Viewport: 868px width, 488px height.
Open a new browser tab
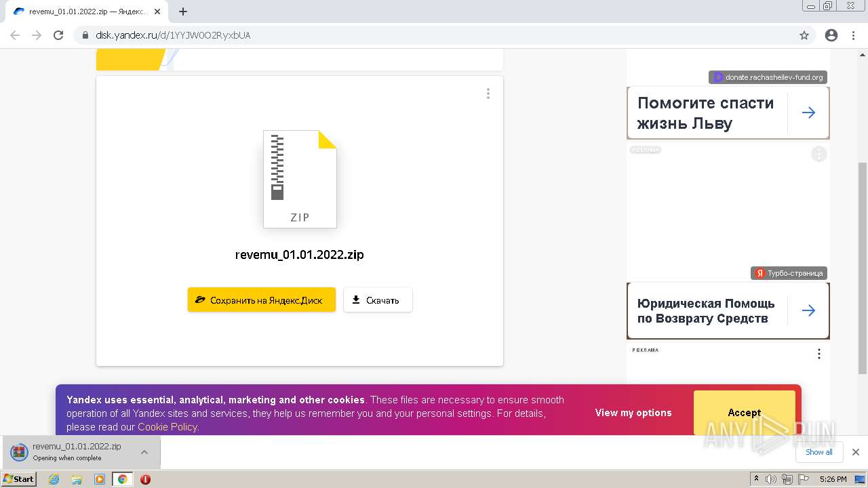click(183, 12)
